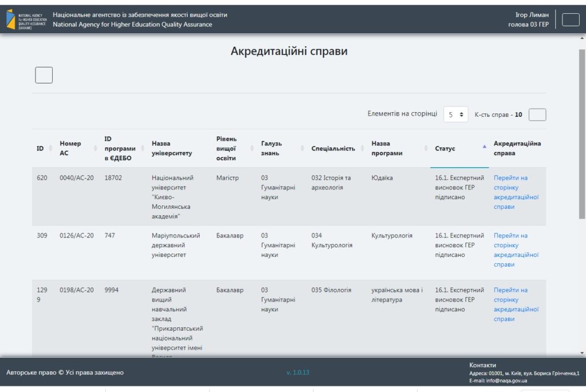The height and width of the screenshot is (392, 586).
Task: Sort by the first ID column header
Action: click(x=43, y=148)
